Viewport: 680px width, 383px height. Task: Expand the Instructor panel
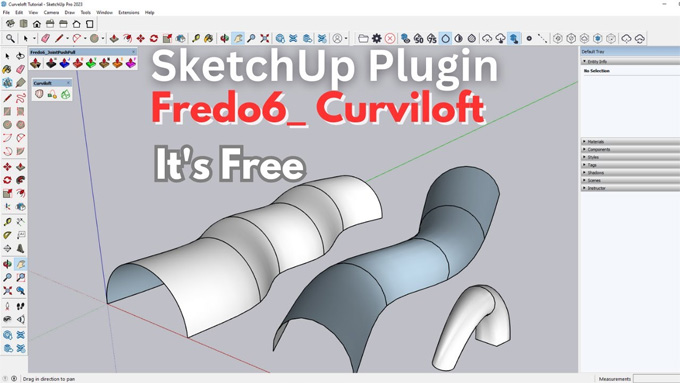point(630,188)
